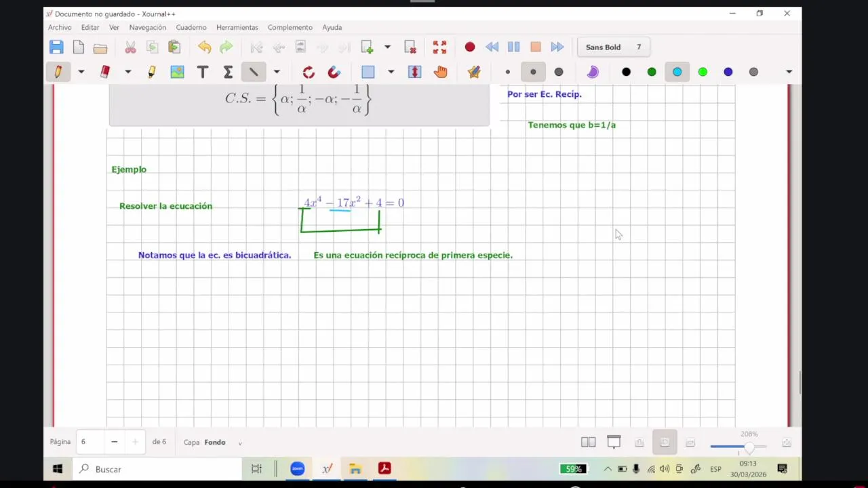Pause the audio playback
The image size is (868, 488).
(513, 47)
